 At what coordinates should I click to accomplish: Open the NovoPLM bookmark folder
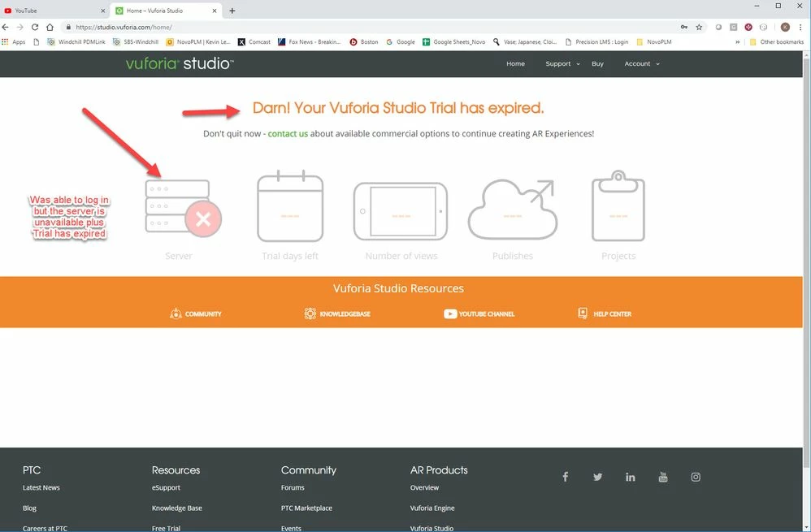pyautogui.click(x=654, y=42)
